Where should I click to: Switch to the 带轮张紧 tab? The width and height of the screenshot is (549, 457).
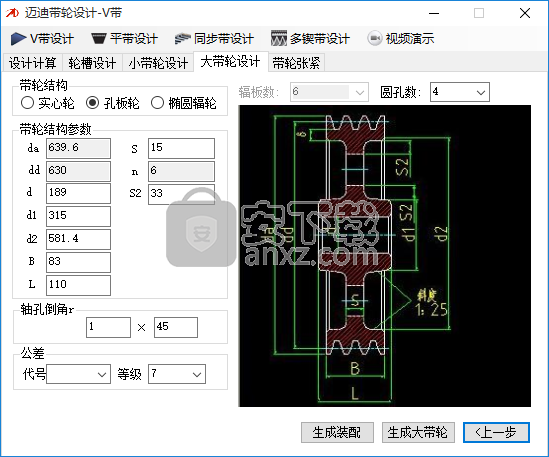coord(296,63)
